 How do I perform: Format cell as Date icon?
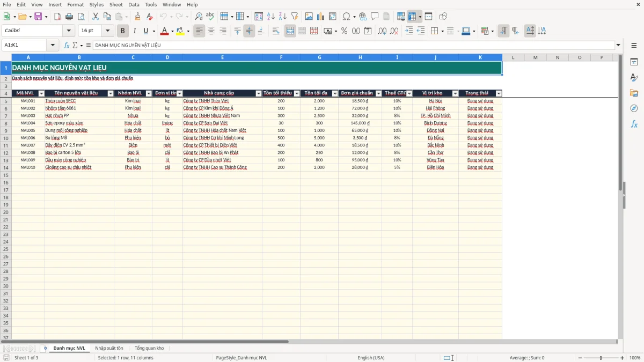(x=368, y=31)
